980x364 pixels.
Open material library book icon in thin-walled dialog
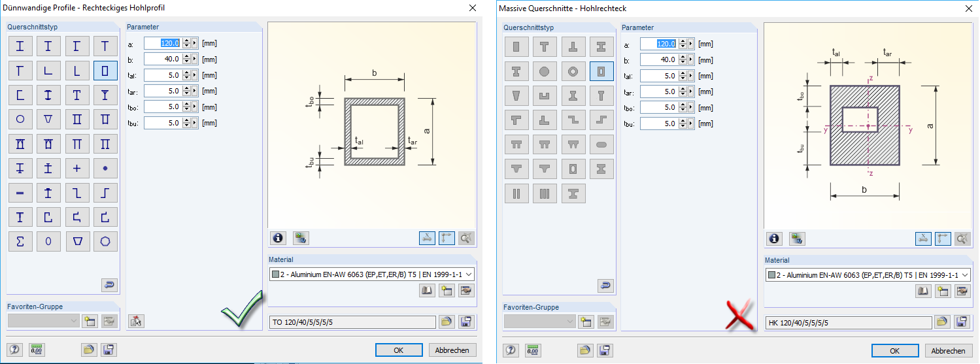(428, 291)
